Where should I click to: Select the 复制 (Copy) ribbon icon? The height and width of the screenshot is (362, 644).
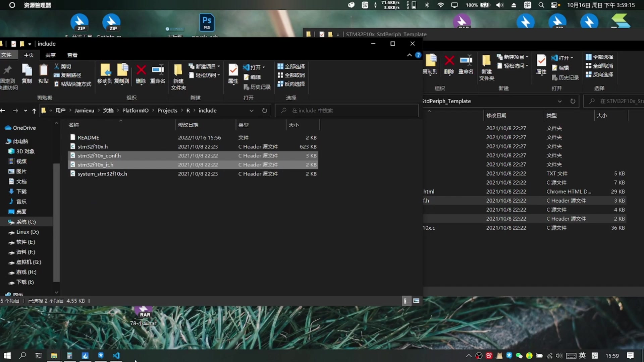[x=27, y=73]
